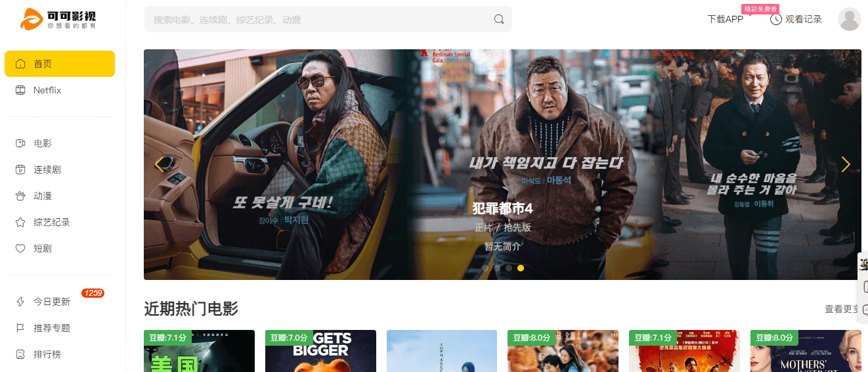Open 今日更新 with 1259 badge
Image resolution: width=868 pixels, height=372 pixels.
click(x=52, y=302)
